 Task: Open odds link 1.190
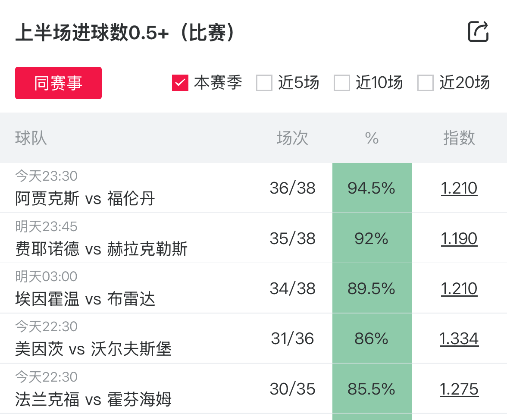459,238
